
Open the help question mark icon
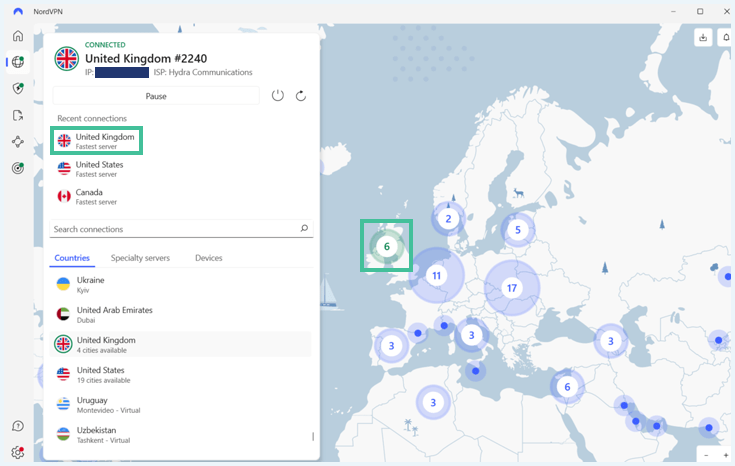tap(18, 426)
